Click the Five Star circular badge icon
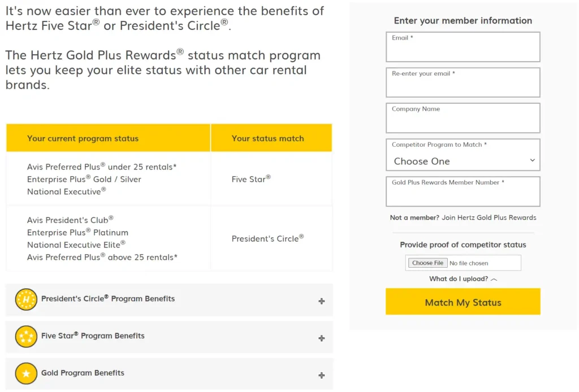 click(x=25, y=337)
